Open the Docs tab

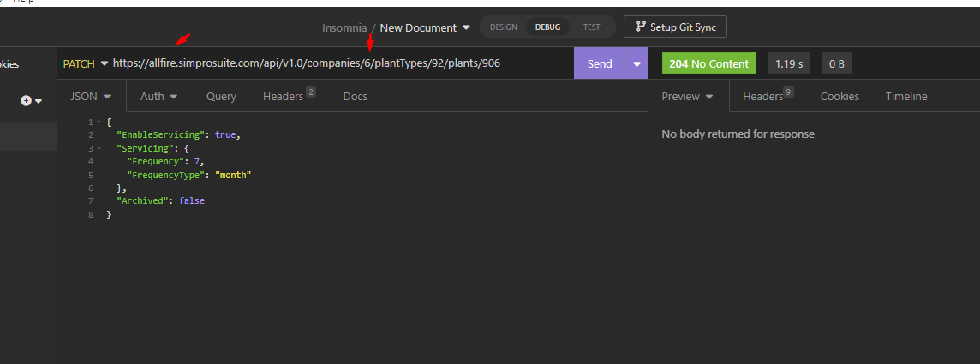pyautogui.click(x=355, y=96)
